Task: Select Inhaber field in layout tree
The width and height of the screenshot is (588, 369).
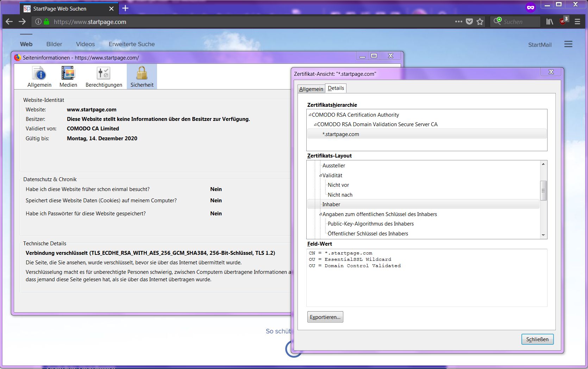Action: [x=423, y=204]
